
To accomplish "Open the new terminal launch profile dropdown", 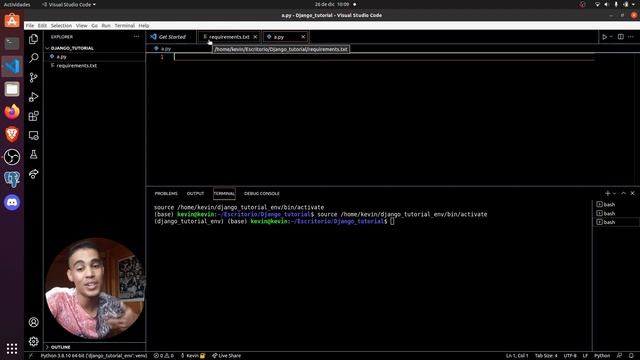I will [614, 193].
